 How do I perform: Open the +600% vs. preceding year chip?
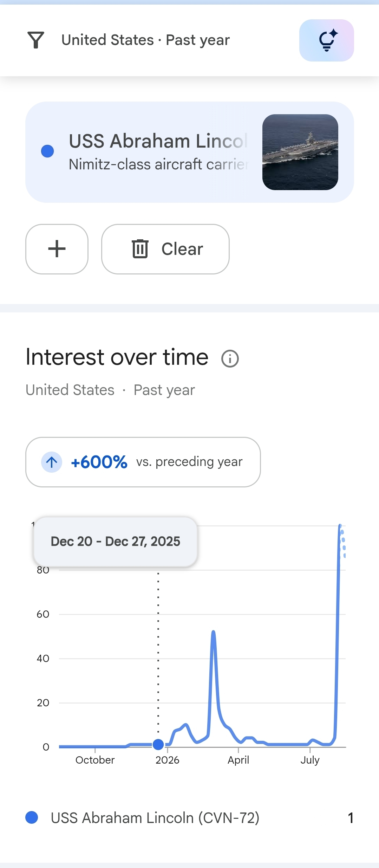[x=143, y=462]
